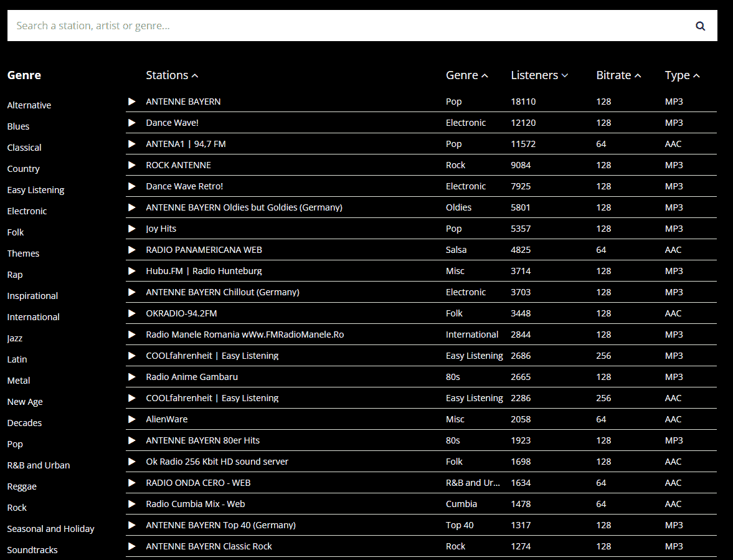Click listener count 18110
The height and width of the screenshot is (560, 733).
click(x=523, y=102)
